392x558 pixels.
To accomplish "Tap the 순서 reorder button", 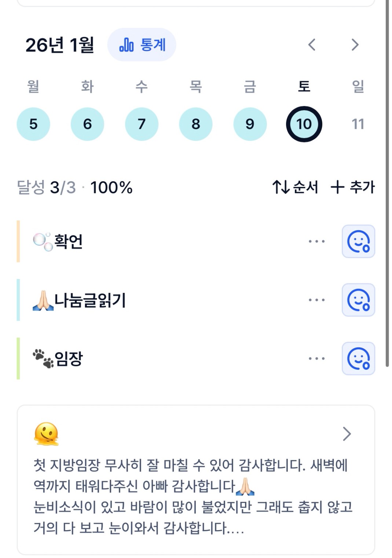I will pos(295,187).
